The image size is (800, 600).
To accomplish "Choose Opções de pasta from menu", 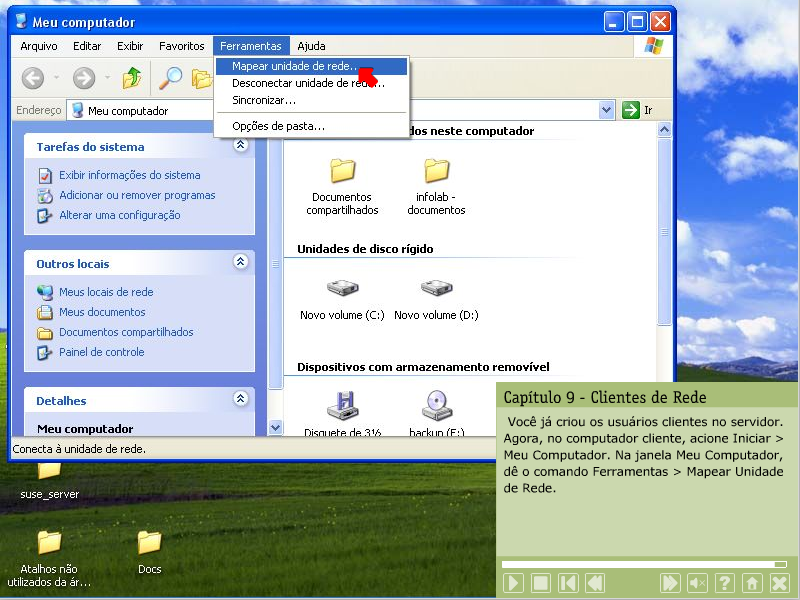I will [278, 126].
